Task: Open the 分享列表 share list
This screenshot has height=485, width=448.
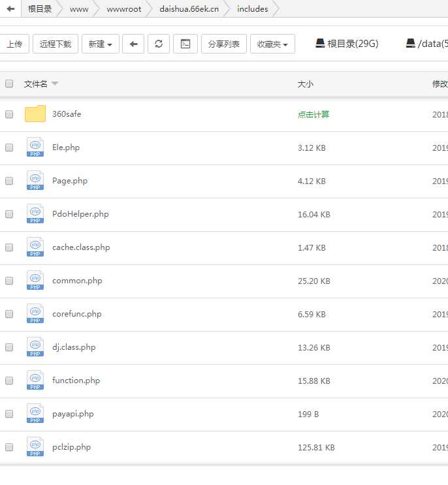Action: coord(223,44)
